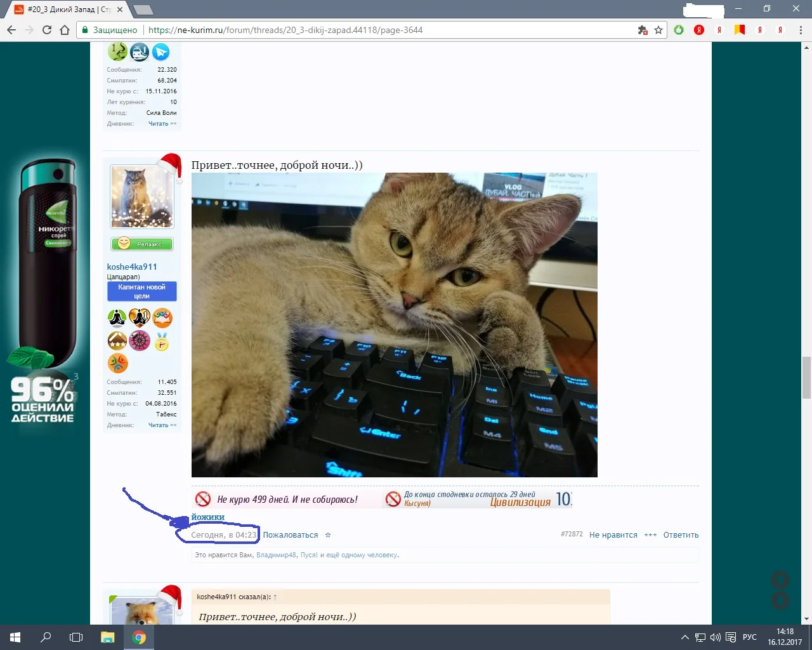Expand the quoted koshe4ka911 message arrow
This screenshot has height=650, width=812.
click(x=275, y=597)
